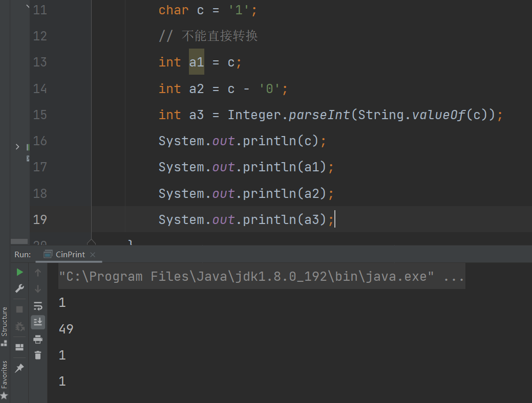Click the editor scrollbar at bottom left
Screen dimensions: 532x403
click(19, 241)
